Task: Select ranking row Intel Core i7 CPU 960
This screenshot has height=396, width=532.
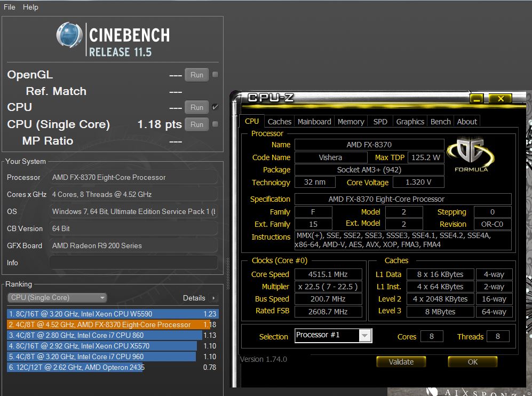Action: click(x=112, y=357)
